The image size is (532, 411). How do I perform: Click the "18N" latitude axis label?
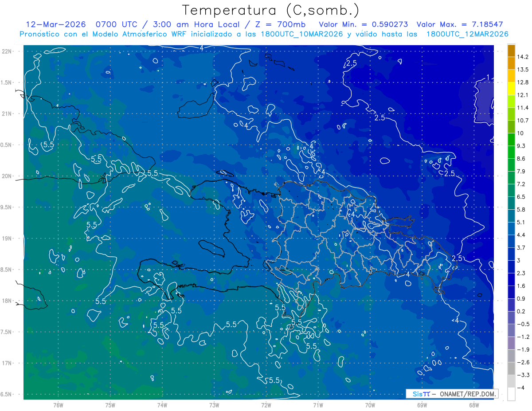(7, 301)
